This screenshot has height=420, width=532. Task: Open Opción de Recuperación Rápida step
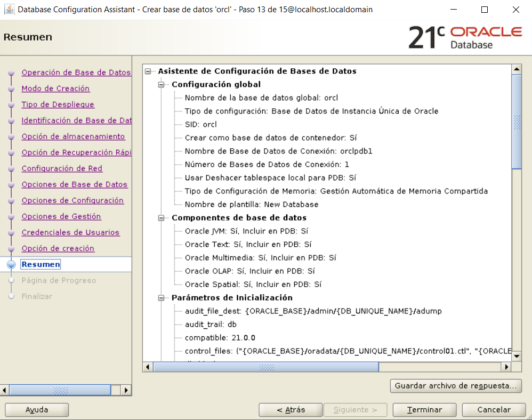click(x=77, y=152)
